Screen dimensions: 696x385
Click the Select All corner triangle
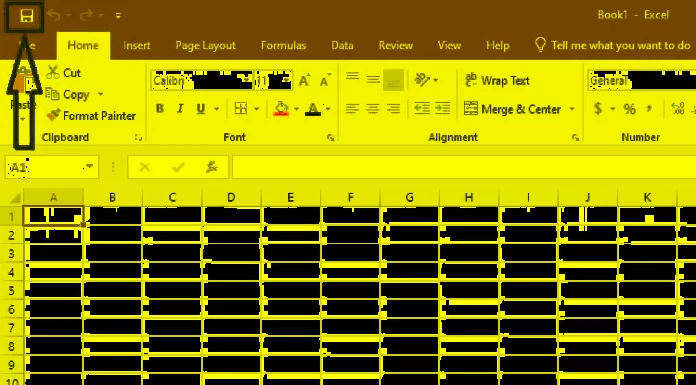click(15, 198)
